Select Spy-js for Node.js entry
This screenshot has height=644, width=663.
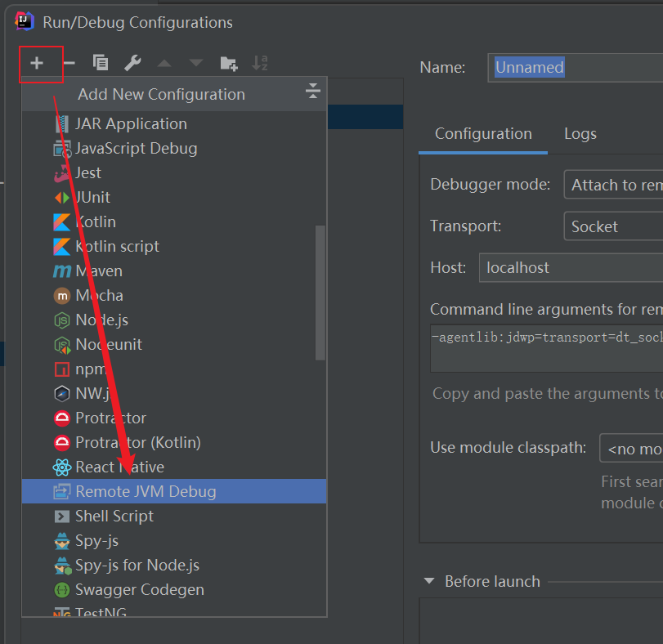click(x=174, y=565)
